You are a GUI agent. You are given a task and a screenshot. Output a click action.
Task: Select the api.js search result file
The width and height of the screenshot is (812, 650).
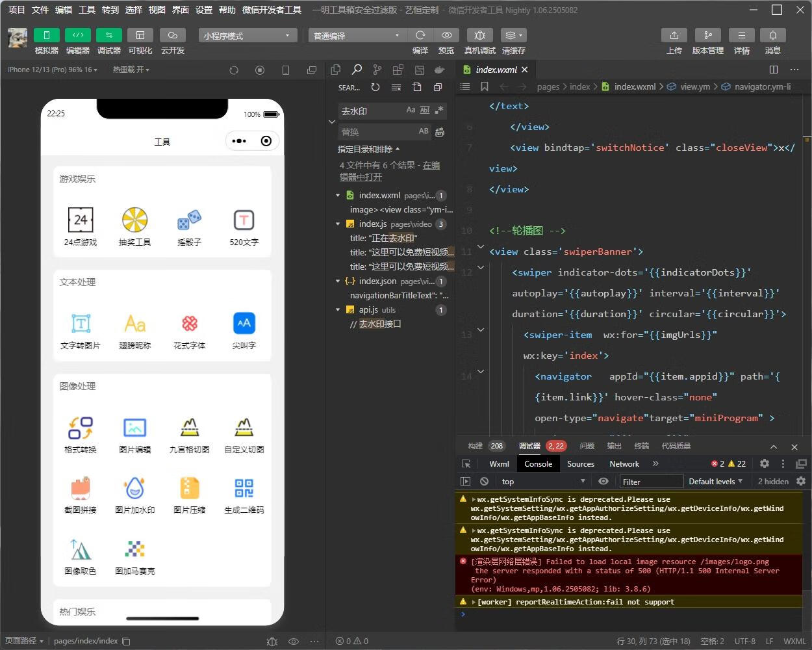click(368, 310)
